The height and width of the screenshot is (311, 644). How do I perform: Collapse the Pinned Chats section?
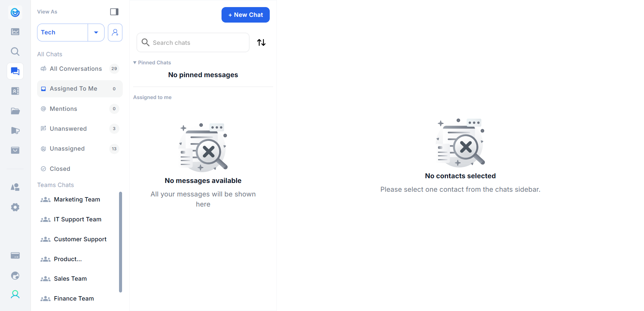click(x=135, y=63)
